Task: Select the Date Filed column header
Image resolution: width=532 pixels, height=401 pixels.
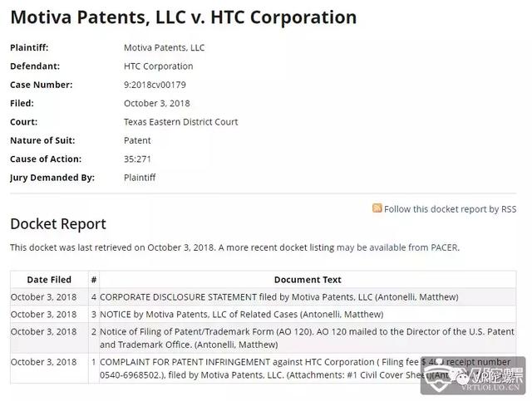Action: click(49, 280)
